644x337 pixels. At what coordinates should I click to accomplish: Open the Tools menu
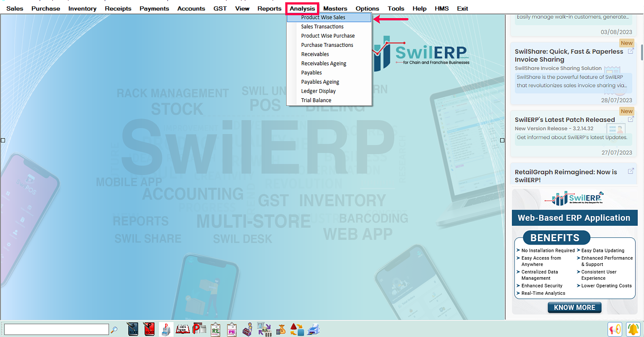(x=396, y=8)
